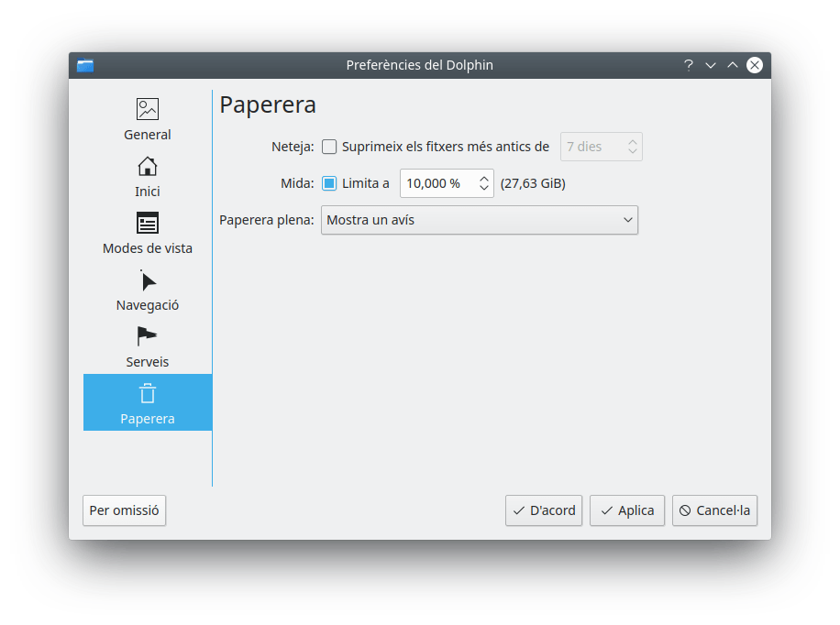This screenshot has height=625, width=840.
Task: Open the Serveis flag icon
Action: click(147, 336)
